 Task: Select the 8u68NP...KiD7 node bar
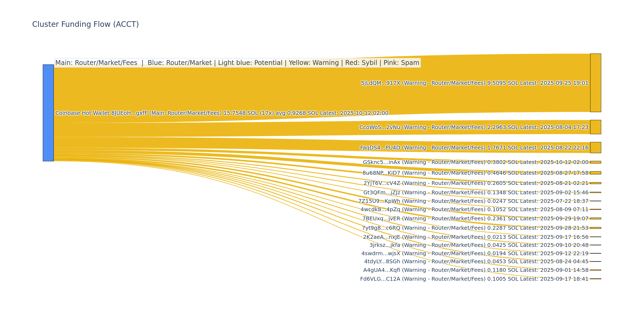point(595,173)
